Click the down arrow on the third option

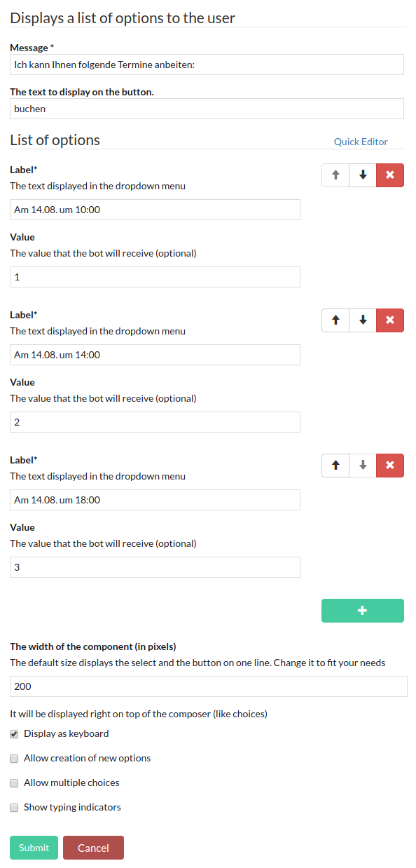362,465
